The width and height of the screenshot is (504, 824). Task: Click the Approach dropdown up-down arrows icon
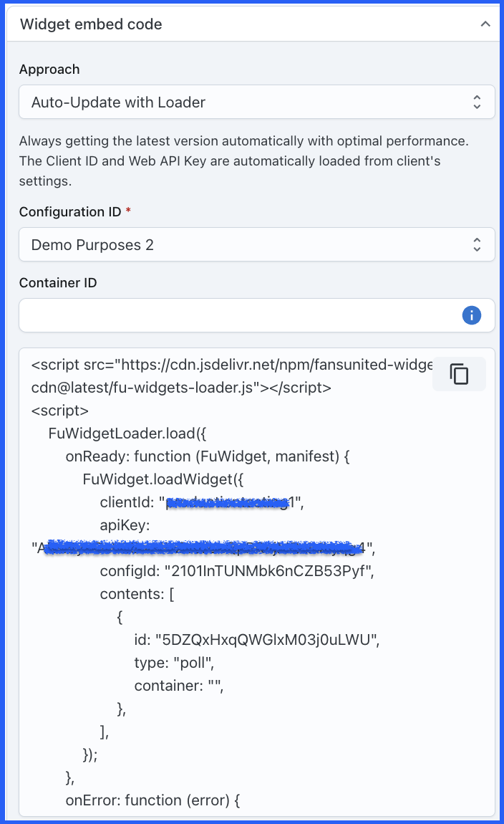click(477, 102)
